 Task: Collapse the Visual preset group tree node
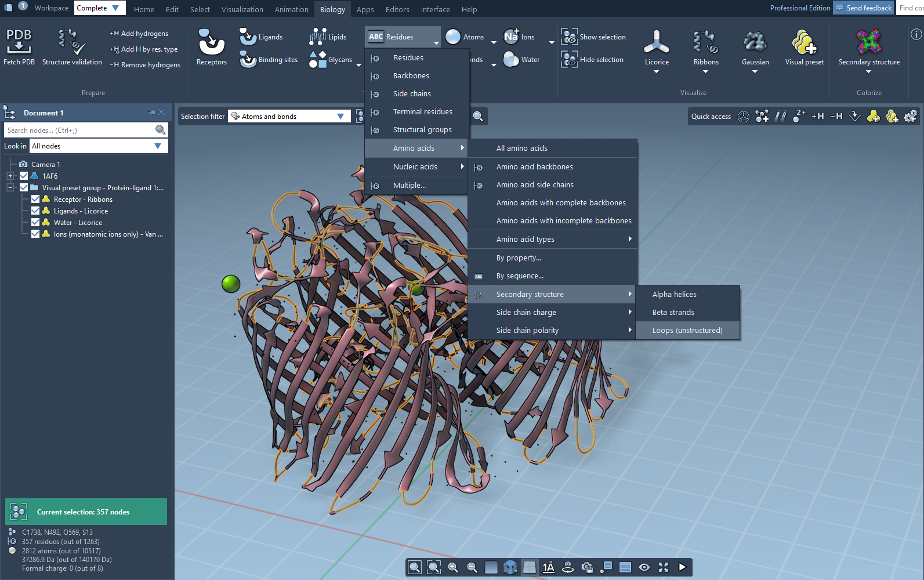click(x=10, y=187)
